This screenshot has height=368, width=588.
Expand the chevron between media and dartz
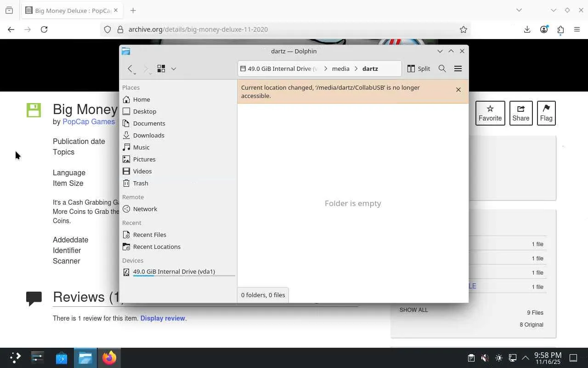click(x=356, y=69)
